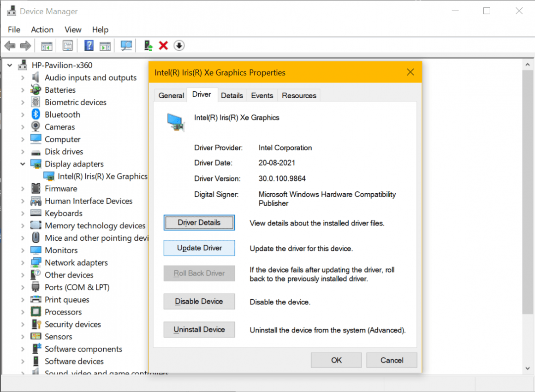Open the Properties toolbar icon
The height and width of the screenshot is (392, 535).
(x=67, y=45)
